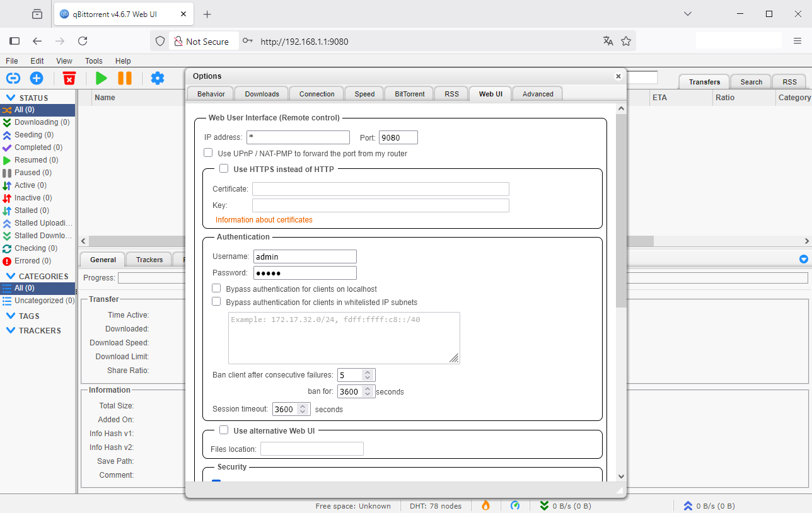Close the Options dialog
The image size is (812, 513).
pos(618,76)
